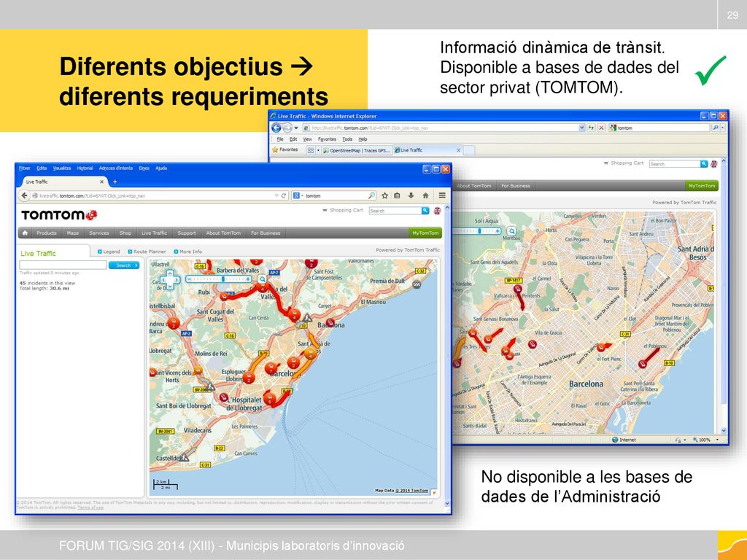The image size is (747, 560).
Task: Click the refresh button in Internet Explorer
Action: (x=591, y=128)
